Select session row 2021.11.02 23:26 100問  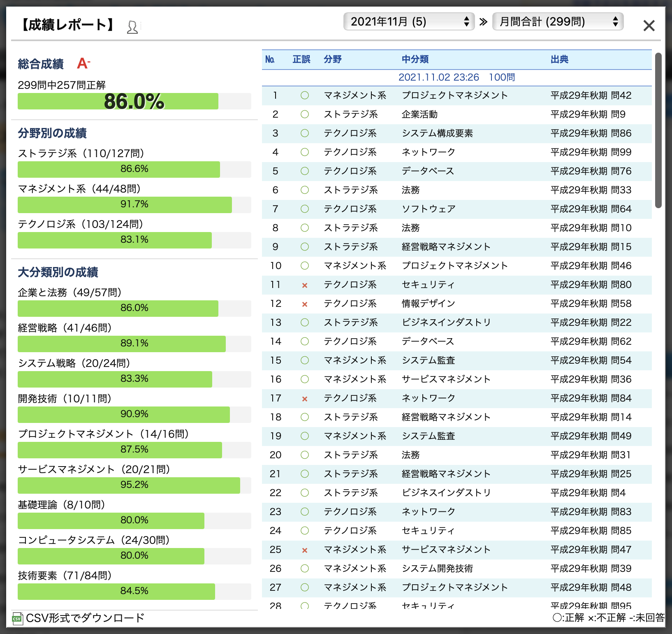tap(456, 77)
